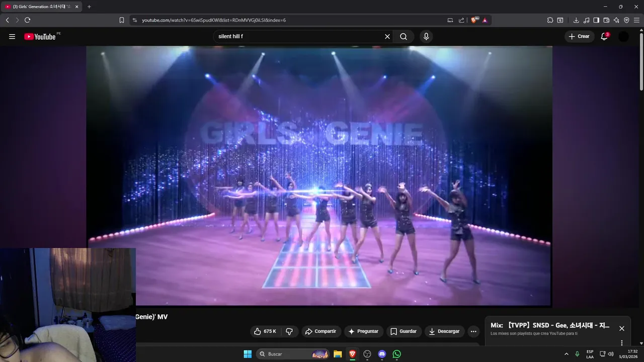Open Brave main hamburger menu
Image resolution: width=644 pixels, height=362 pixels.
click(636, 20)
